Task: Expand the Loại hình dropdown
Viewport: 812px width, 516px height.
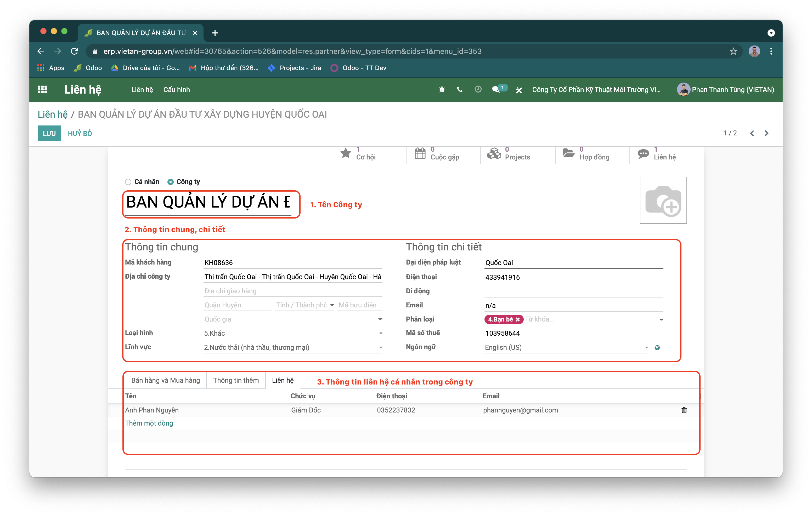Action: point(380,333)
